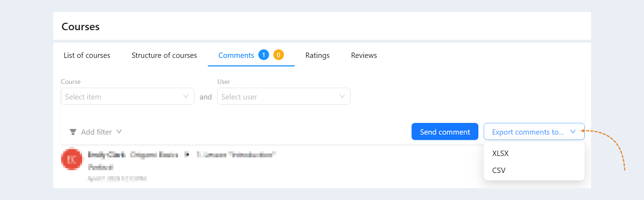Image resolution: width=644 pixels, height=200 pixels.
Task: Click the Export comments to... button
Action: coord(534,131)
